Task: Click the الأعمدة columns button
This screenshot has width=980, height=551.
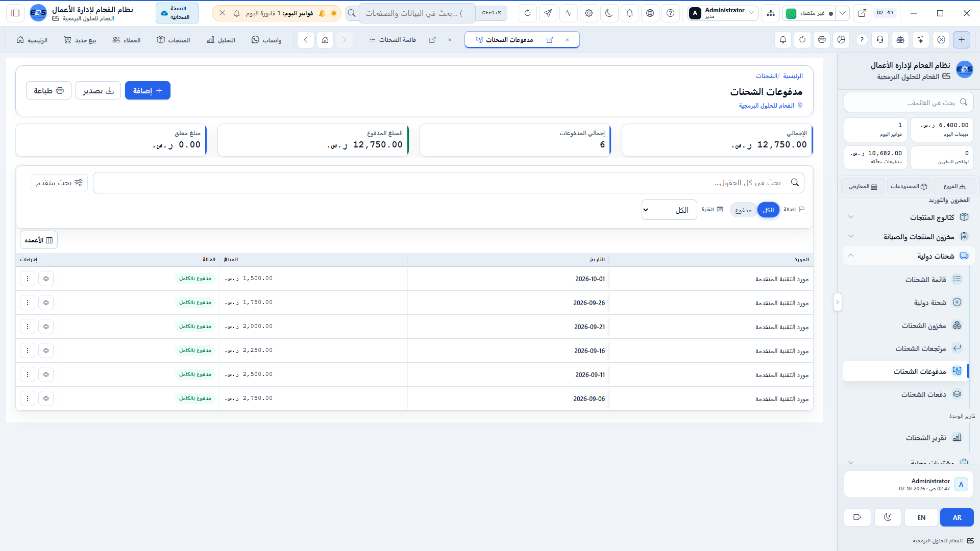Action: [39, 240]
